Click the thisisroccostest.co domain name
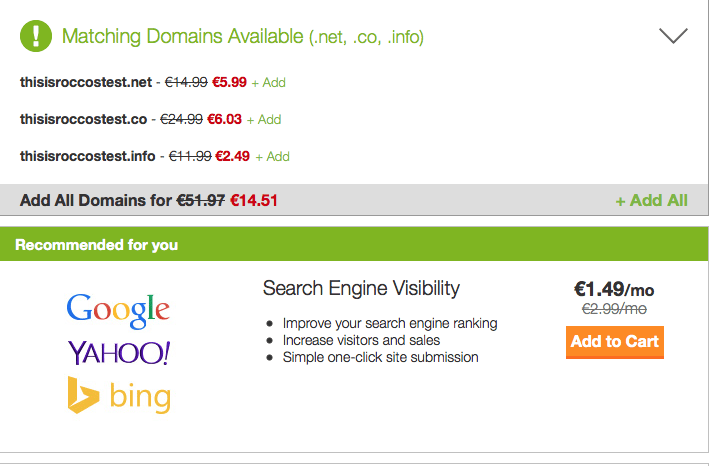 click(84, 119)
